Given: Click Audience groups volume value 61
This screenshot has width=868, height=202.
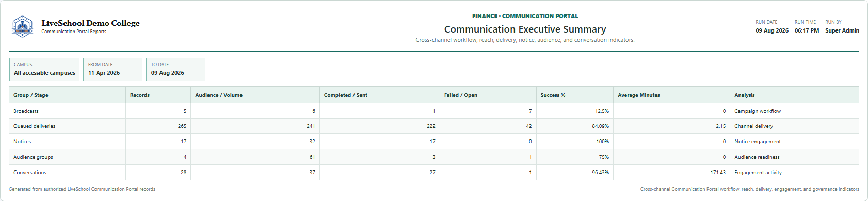Looking at the screenshot, I should pos(312,157).
